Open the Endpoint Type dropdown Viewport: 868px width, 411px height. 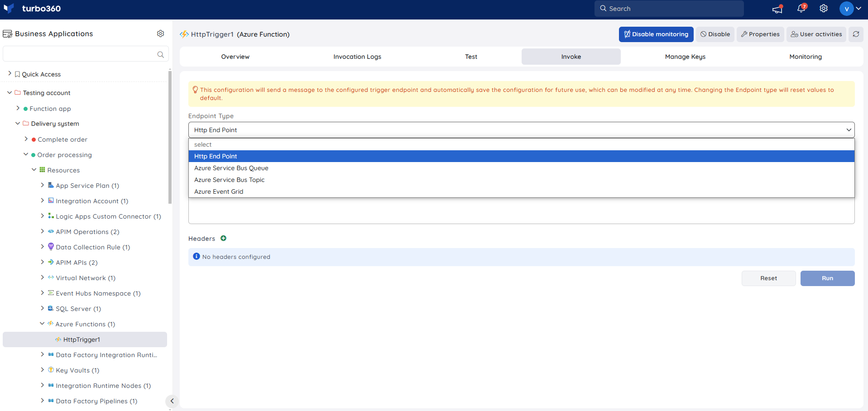tap(521, 130)
